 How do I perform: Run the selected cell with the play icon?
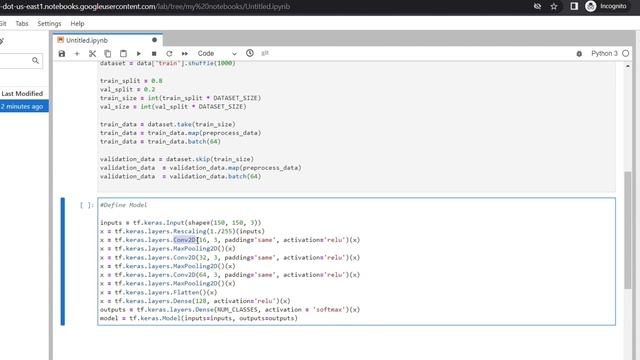tap(139, 53)
